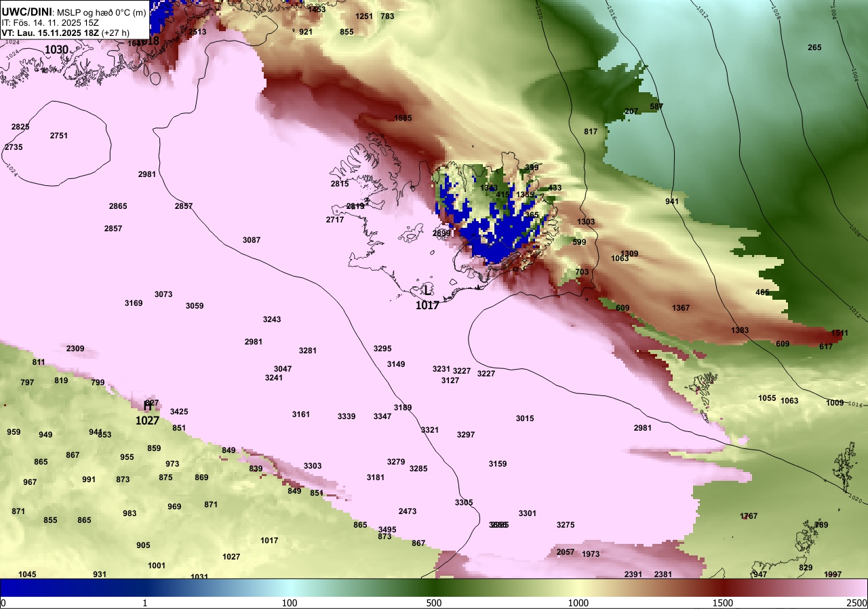Select the green section of color scale near 500
Image resolution: width=868 pixels, height=609 pixels.
(x=434, y=587)
